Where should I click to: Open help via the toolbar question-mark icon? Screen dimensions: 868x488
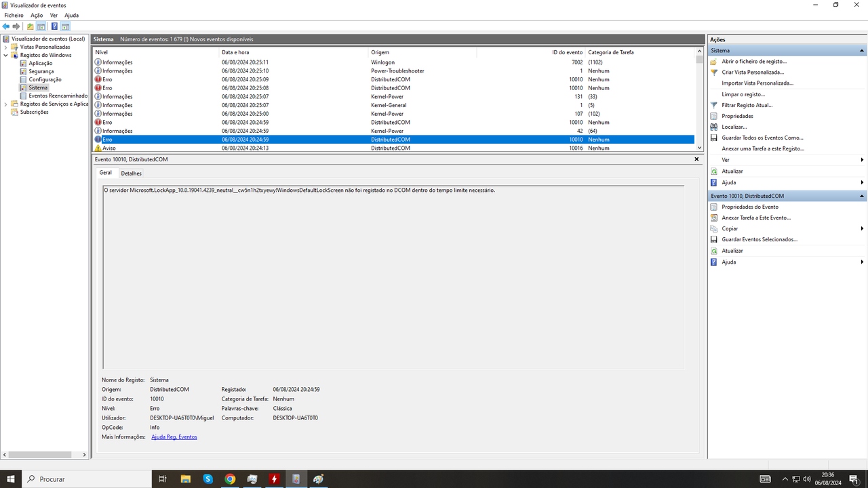point(54,26)
